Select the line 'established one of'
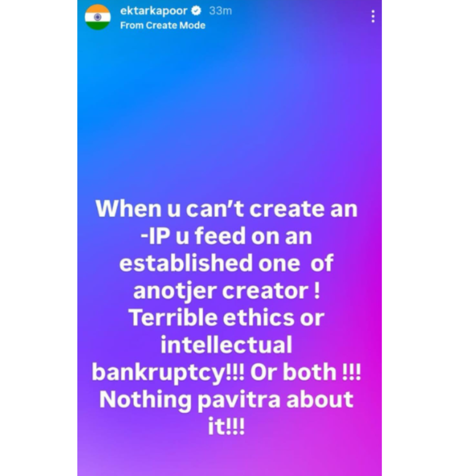The height and width of the screenshot is (476, 476). tap(227, 263)
